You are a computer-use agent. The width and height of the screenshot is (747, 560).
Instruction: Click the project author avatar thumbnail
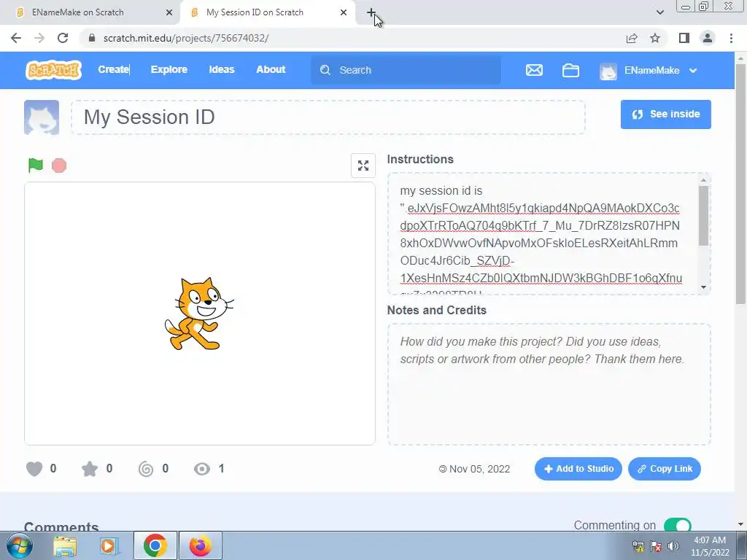pos(42,117)
